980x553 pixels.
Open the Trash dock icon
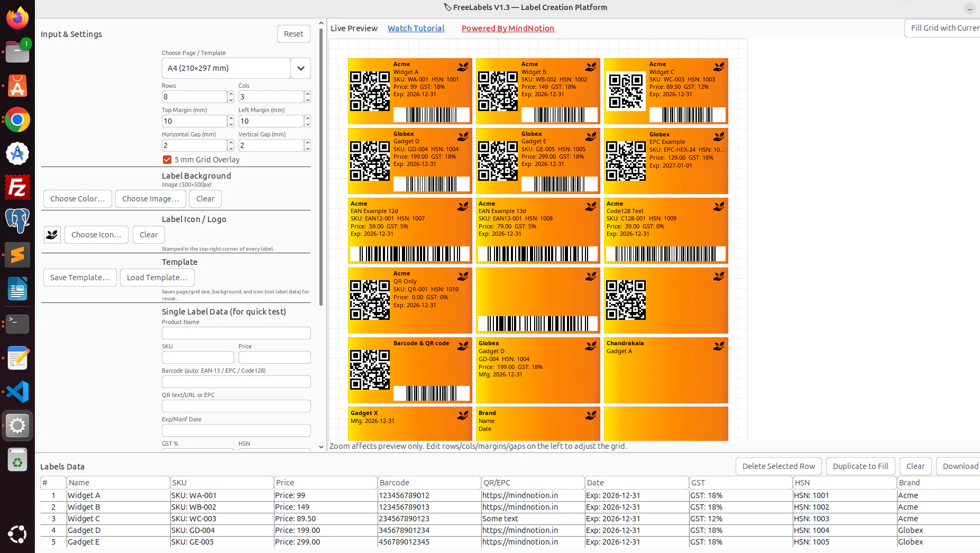click(17, 460)
